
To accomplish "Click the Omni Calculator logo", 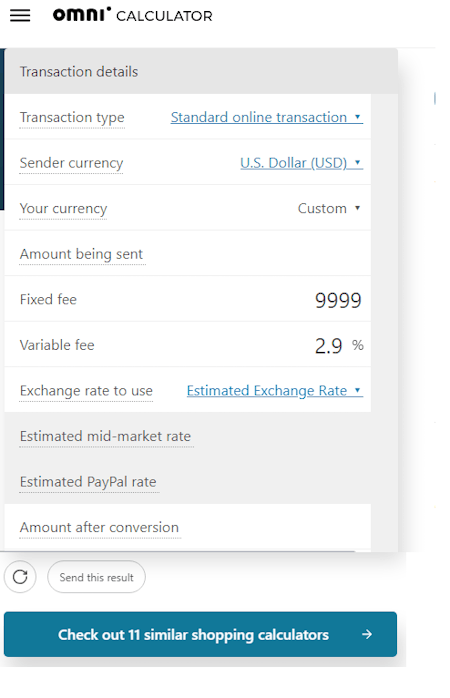I will click(133, 15).
